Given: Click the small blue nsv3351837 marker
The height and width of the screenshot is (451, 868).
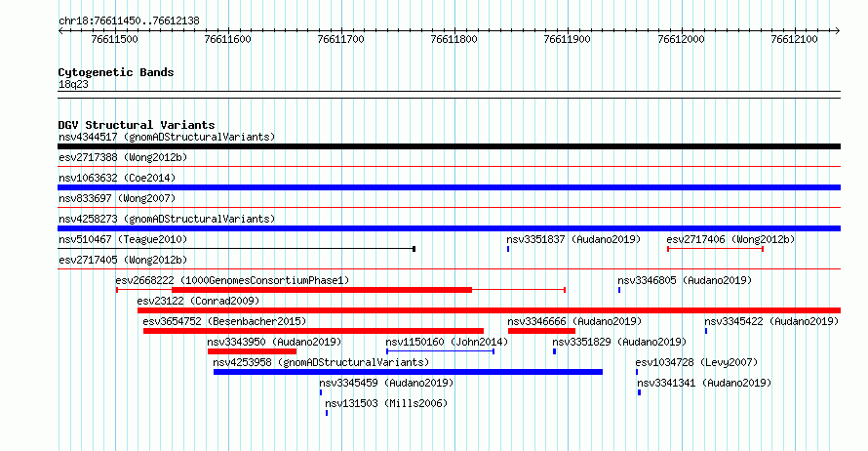Looking at the screenshot, I should (508, 249).
